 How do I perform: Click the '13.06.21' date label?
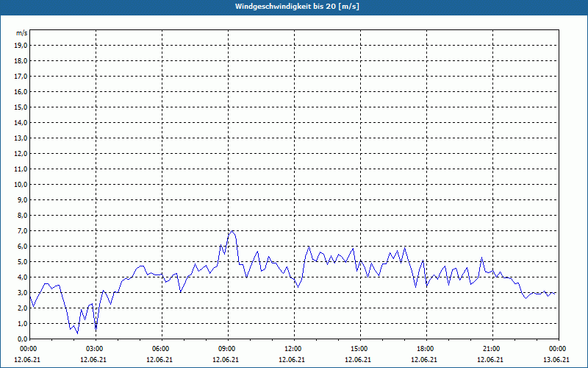[556, 360]
